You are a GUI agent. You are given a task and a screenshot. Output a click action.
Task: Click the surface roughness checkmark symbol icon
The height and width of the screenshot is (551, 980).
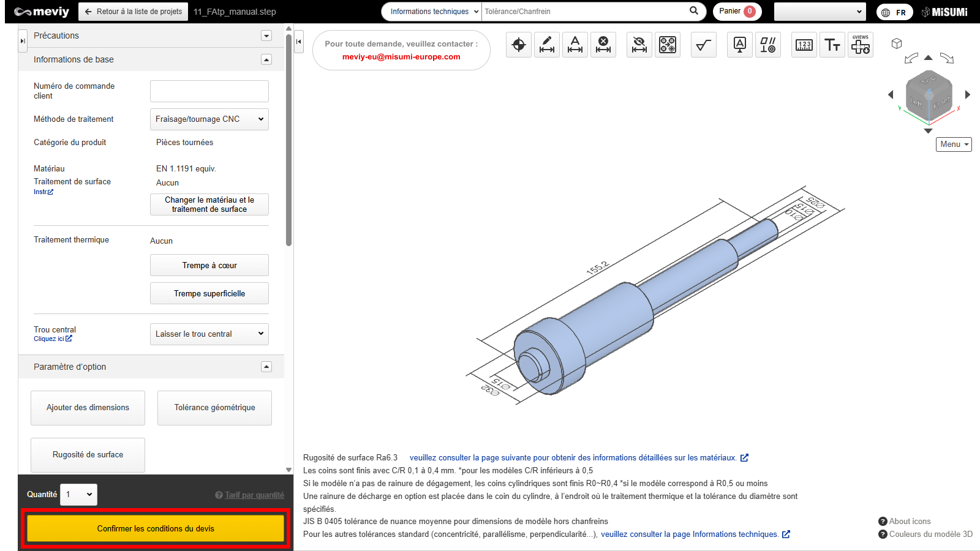[x=703, y=45]
